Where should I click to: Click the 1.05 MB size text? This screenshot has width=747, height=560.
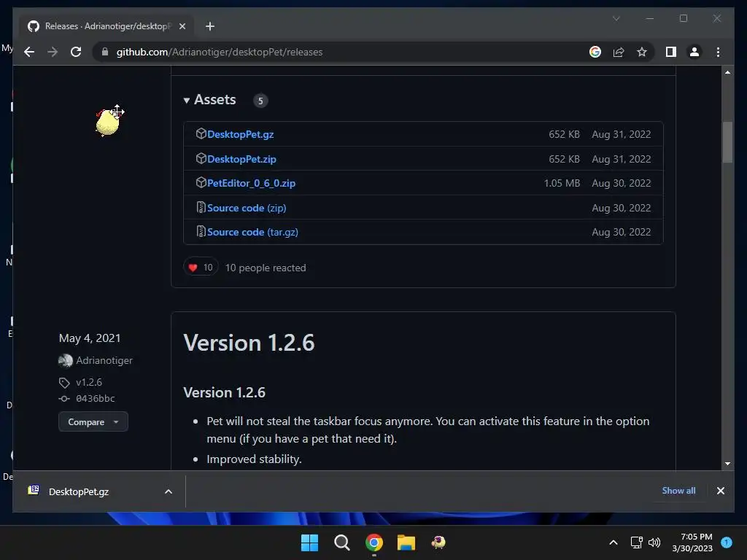click(562, 183)
